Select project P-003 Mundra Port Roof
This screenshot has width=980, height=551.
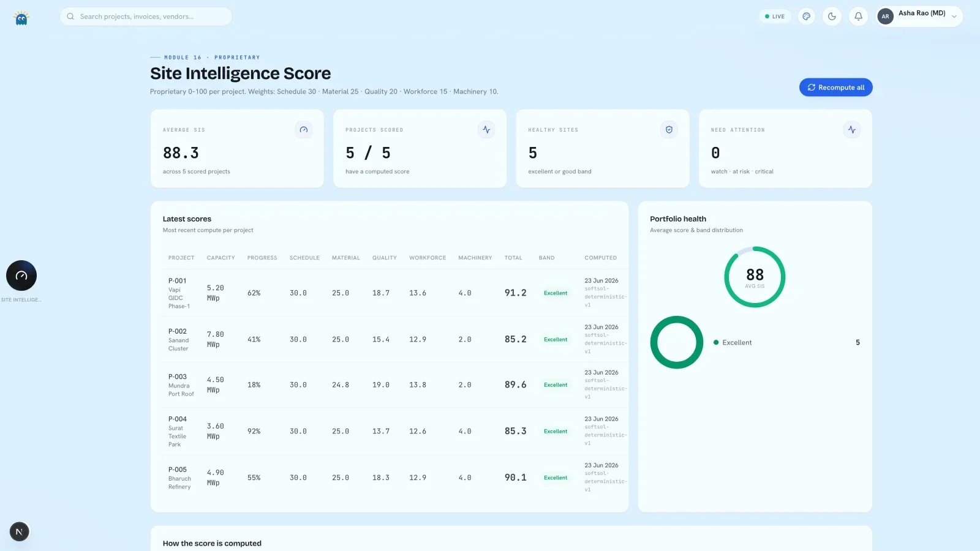[181, 385]
